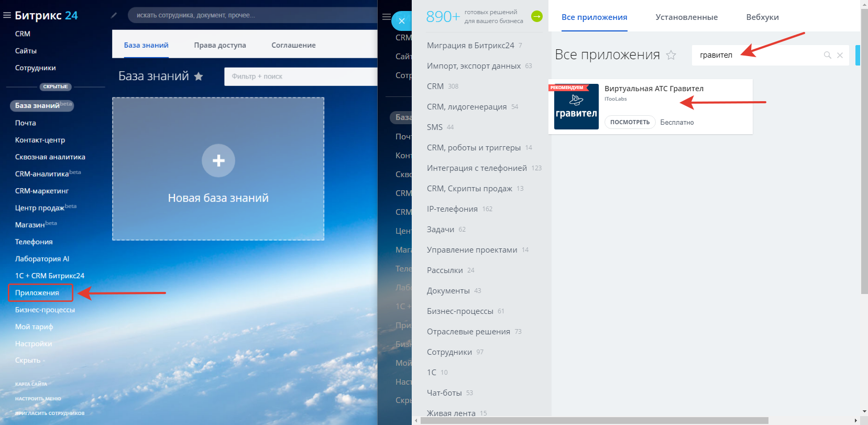Open Лаборатория AI menu item
The image size is (868, 425).
(42, 258)
